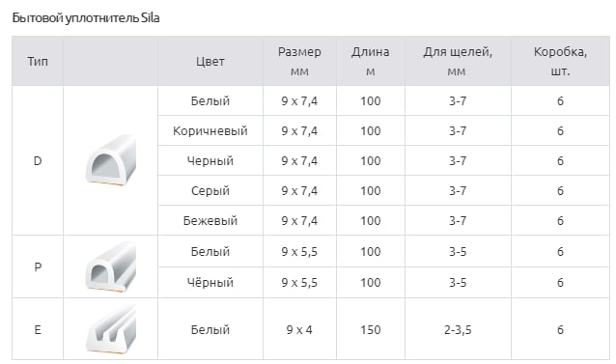Click the 'Цвет' column header
The image size is (616, 364).
210,61
